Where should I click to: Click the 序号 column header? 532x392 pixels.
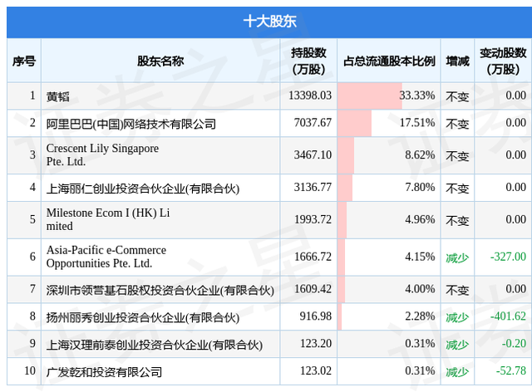pos(23,61)
